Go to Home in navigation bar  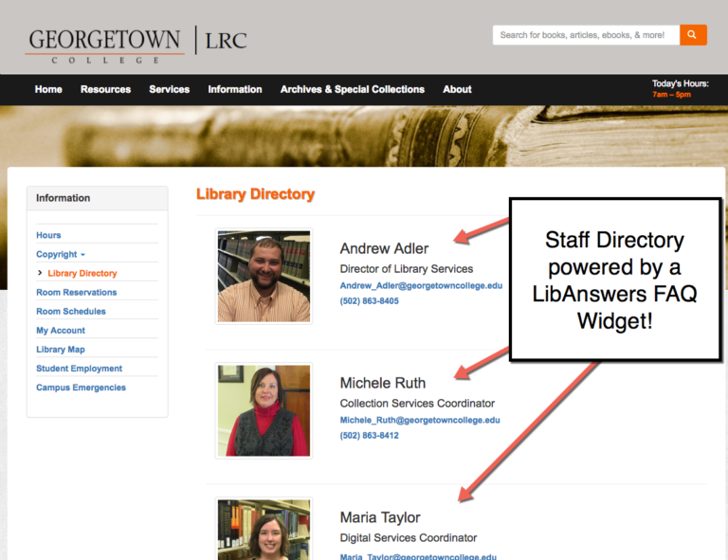click(x=48, y=90)
